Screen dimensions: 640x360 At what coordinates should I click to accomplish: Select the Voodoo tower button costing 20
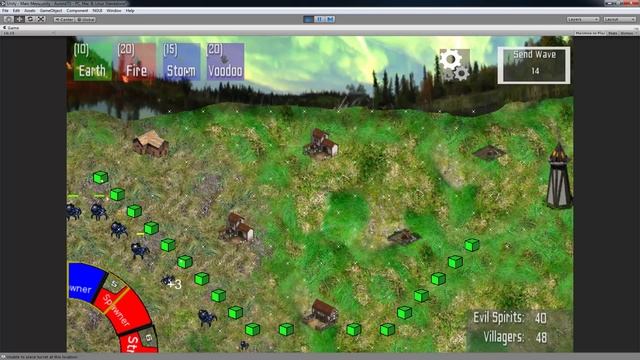pos(225,62)
